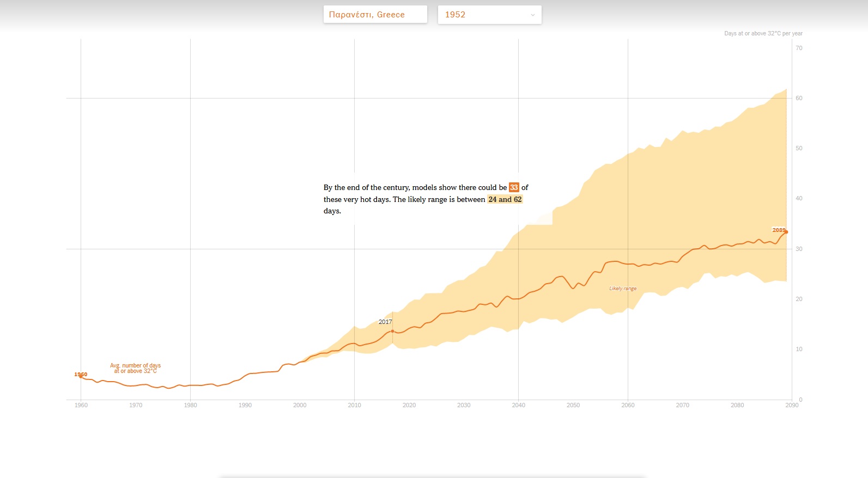Click the 'Likely range' chart label
Screen dimensions: 868x478
point(623,289)
